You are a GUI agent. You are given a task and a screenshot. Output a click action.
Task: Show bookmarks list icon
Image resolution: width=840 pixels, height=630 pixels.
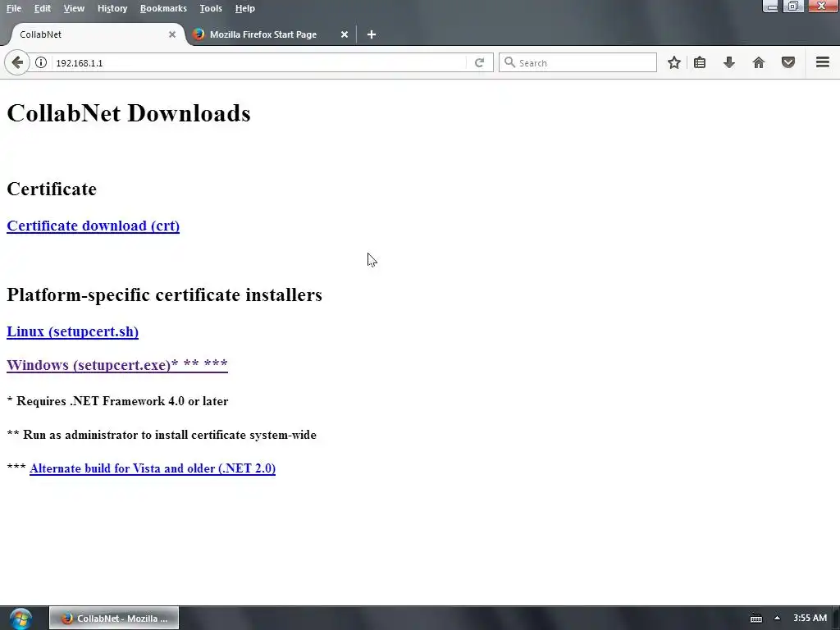point(700,62)
